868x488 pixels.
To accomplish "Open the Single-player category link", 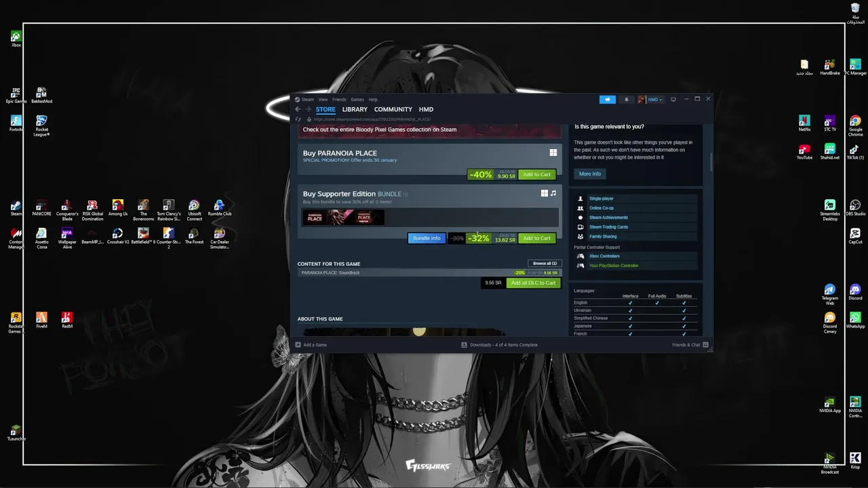I will (601, 199).
